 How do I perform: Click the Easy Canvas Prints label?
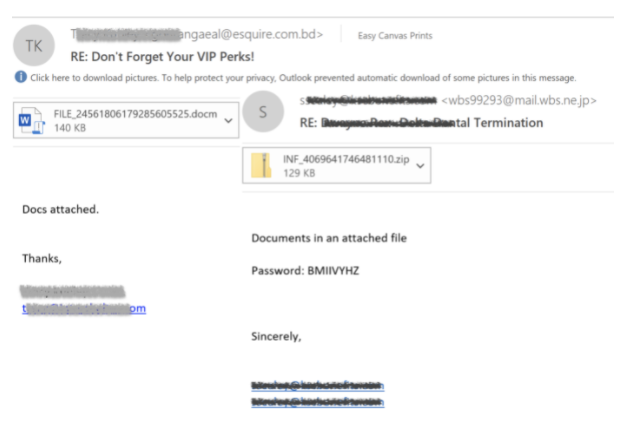click(x=395, y=36)
